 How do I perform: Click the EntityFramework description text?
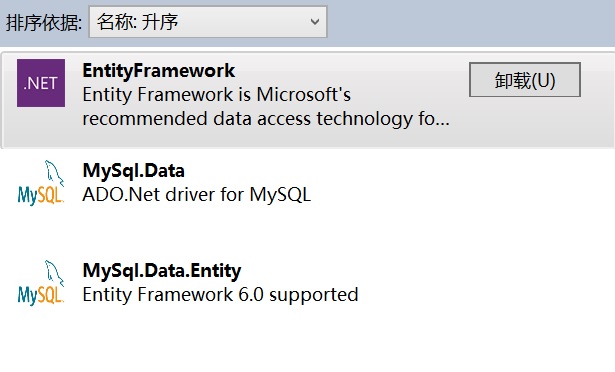pyautogui.click(x=266, y=107)
